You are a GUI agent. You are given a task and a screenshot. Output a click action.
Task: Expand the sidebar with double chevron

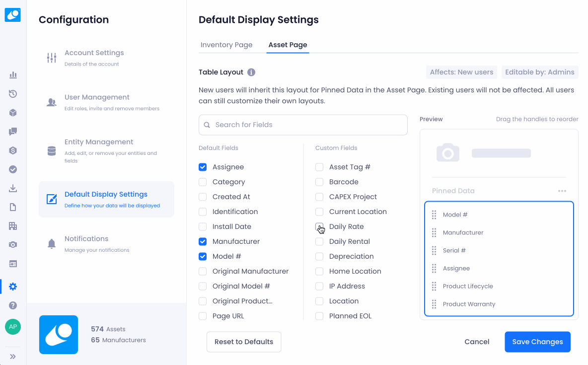[x=13, y=357]
